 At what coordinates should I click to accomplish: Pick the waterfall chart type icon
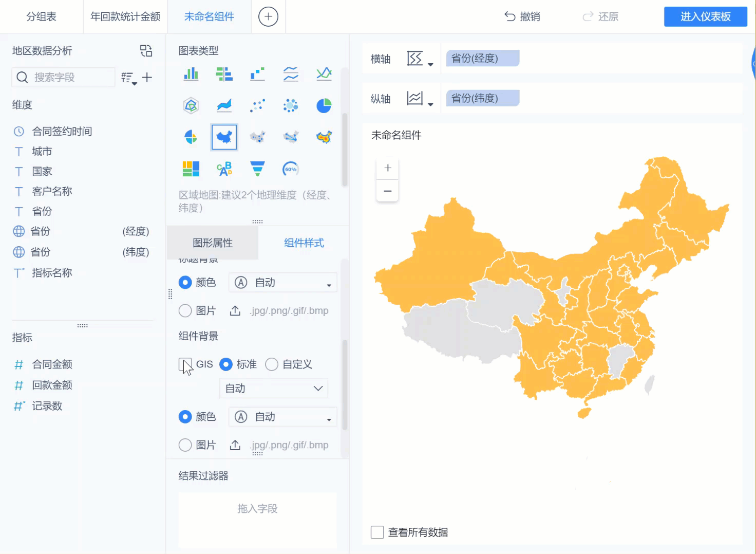257,74
